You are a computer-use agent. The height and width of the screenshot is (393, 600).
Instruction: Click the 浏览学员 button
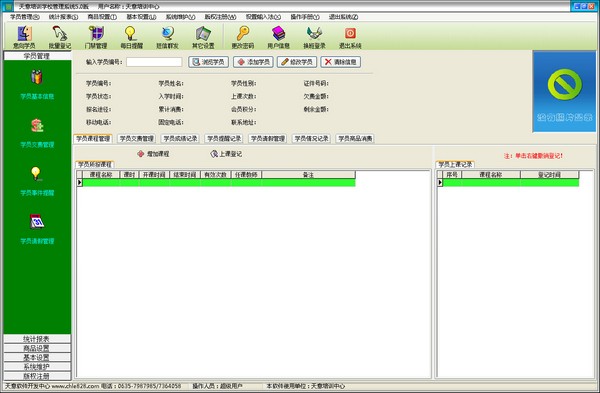[209, 62]
